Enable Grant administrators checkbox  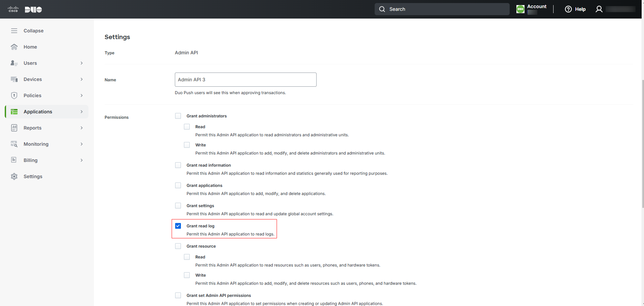[178, 116]
